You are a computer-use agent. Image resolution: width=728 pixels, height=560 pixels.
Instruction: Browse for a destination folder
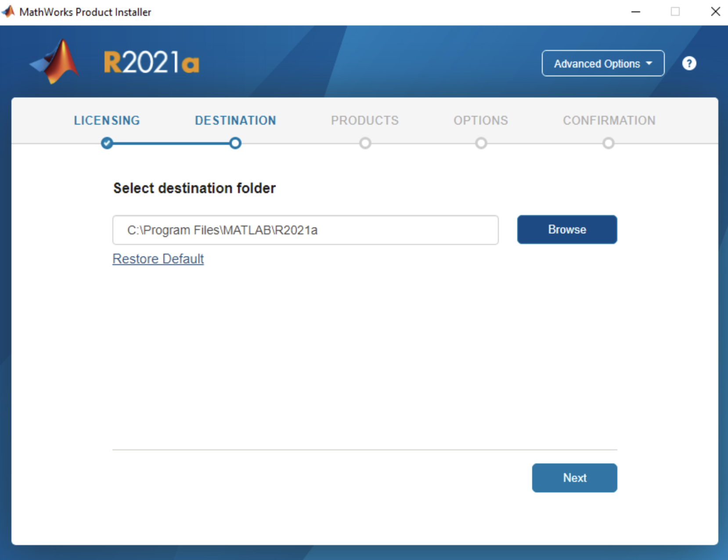[567, 230]
